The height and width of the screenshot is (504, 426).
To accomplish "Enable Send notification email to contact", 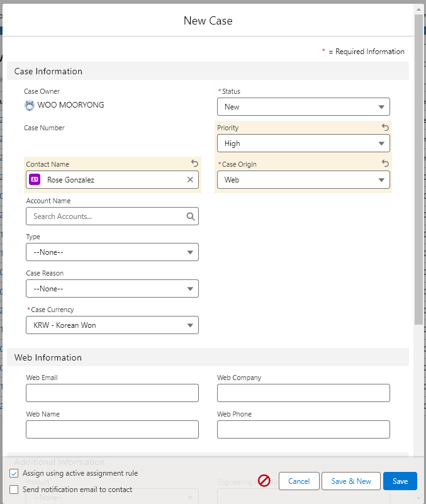I will pyautogui.click(x=14, y=490).
